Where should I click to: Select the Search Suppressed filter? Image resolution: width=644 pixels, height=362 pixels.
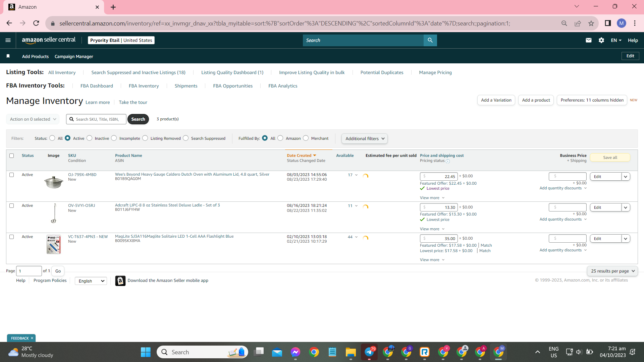click(x=186, y=138)
